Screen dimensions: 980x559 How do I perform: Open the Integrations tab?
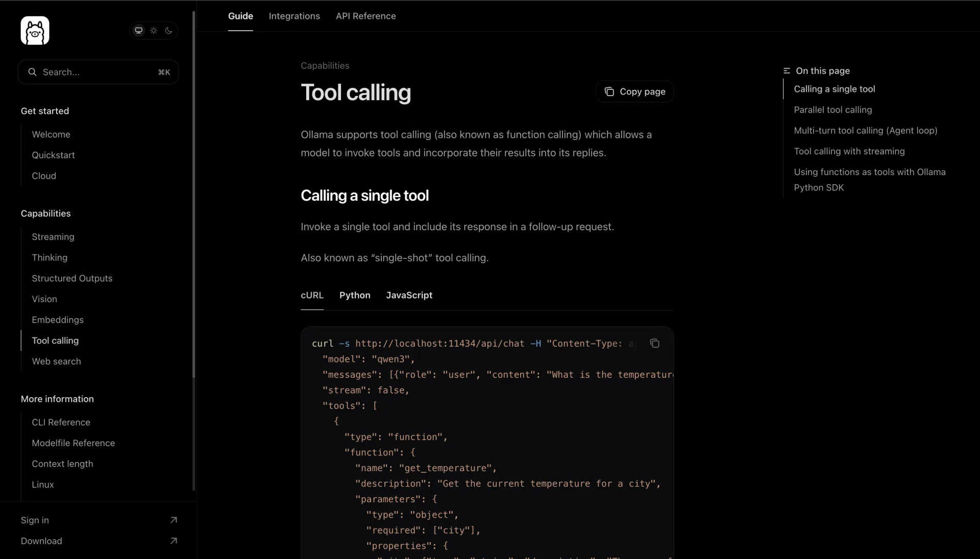[295, 16]
